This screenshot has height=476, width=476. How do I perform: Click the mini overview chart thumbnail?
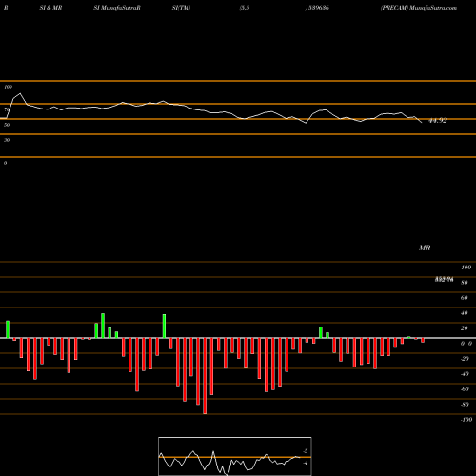[235, 456]
